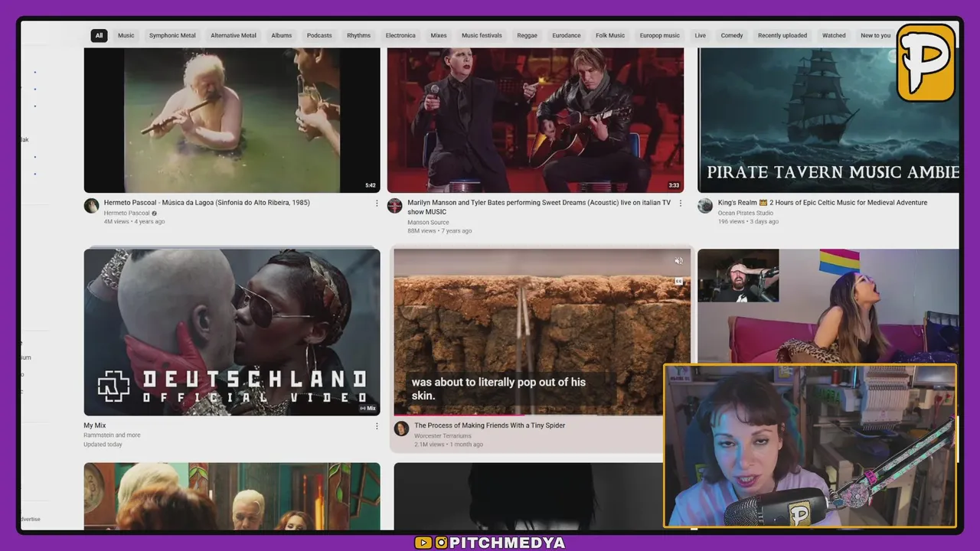Open the My Mix title link
Screen dimensions: 980x551
pos(95,425)
